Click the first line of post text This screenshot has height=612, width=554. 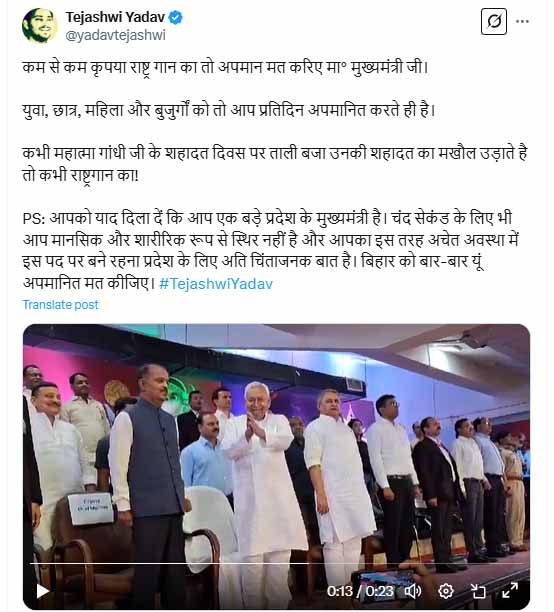226,67
